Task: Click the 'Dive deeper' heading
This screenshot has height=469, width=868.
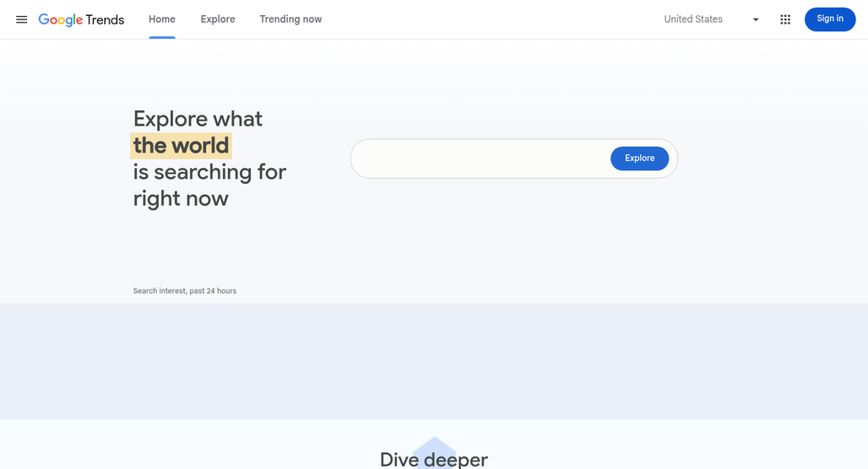Action: (x=434, y=459)
